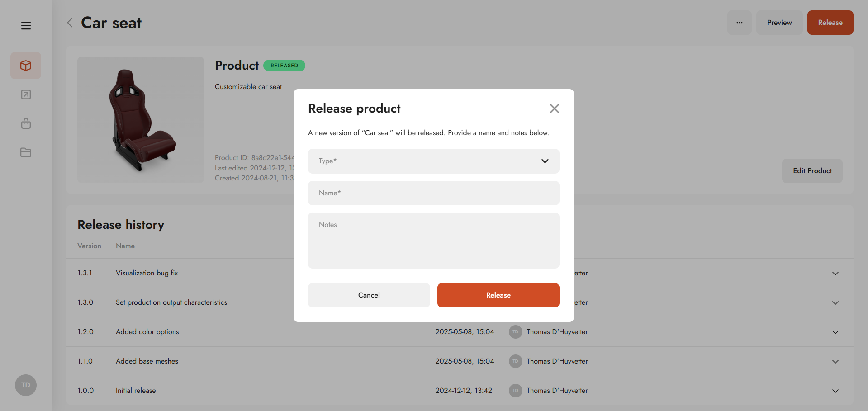Viewport: 868px width, 411px height.
Task: Open the products cube icon in sidebar
Action: pos(26,66)
